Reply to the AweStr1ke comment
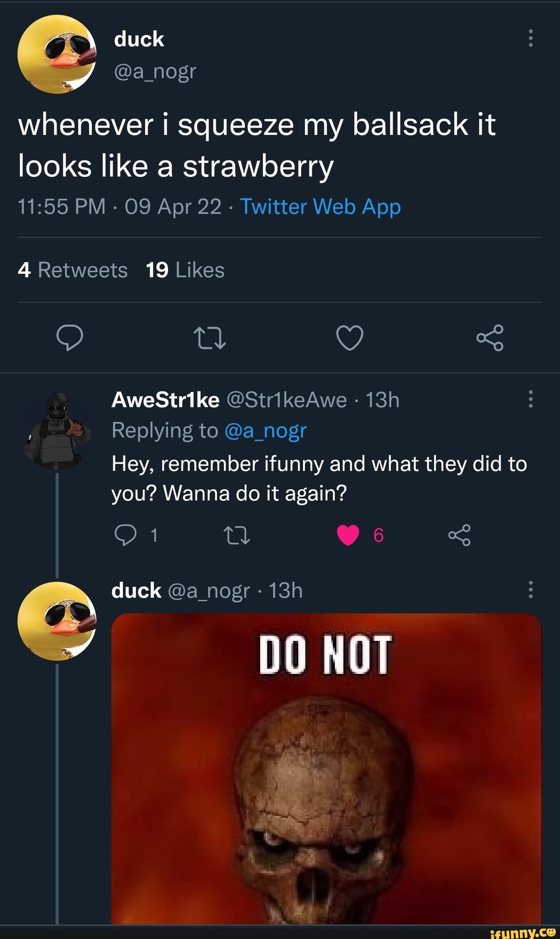Image resolution: width=560 pixels, height=939 pixels. [x=125, y=535]
